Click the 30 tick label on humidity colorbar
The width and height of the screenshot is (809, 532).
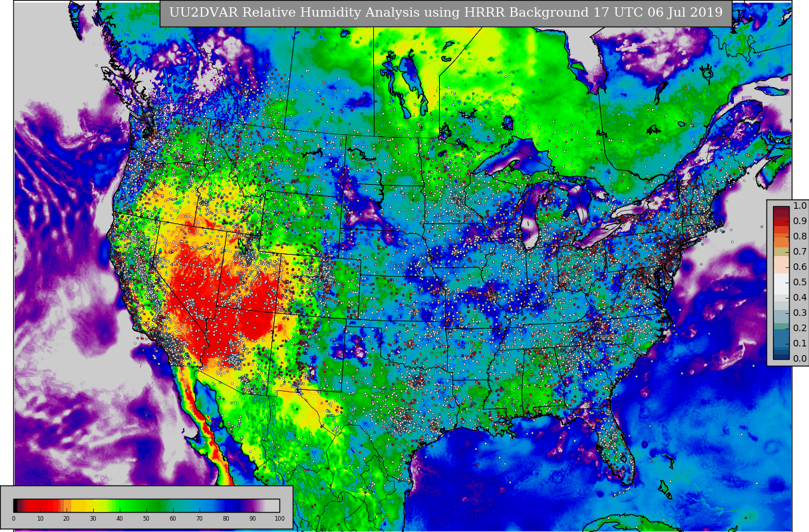tap(93, 518)
